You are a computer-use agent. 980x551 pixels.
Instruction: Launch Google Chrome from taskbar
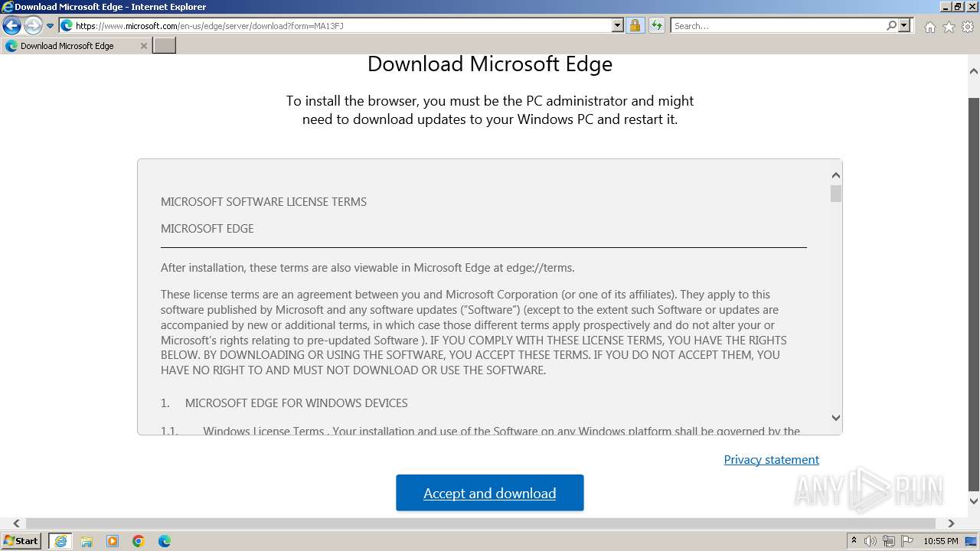pyautogui.click(x=139, y=541)
